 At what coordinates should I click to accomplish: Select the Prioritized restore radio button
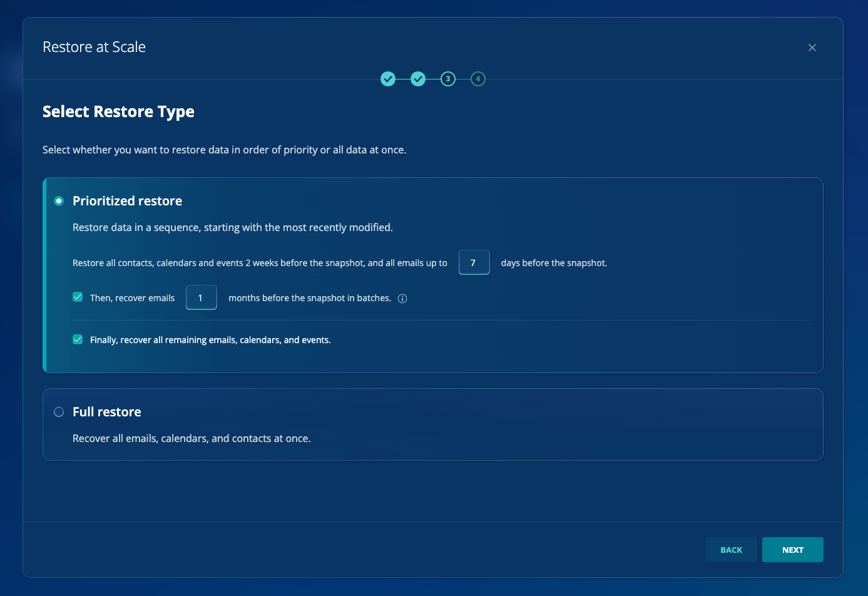(x=59, y=201)
